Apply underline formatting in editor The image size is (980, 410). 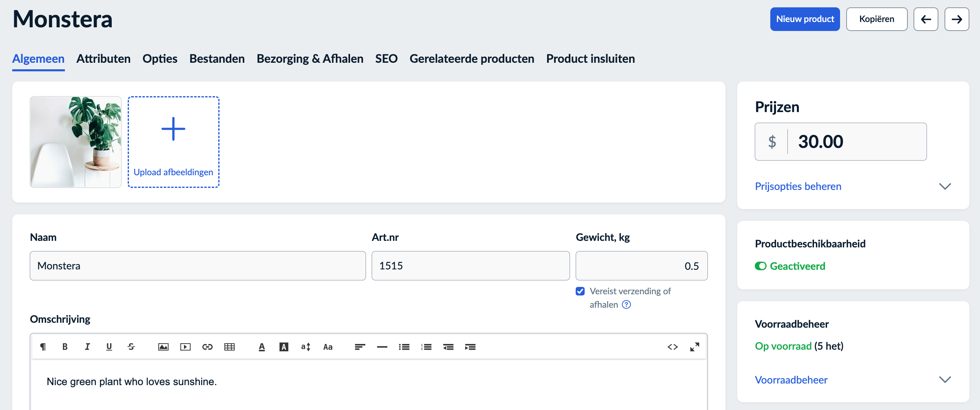pyautogui.click(x=109, y=347)
